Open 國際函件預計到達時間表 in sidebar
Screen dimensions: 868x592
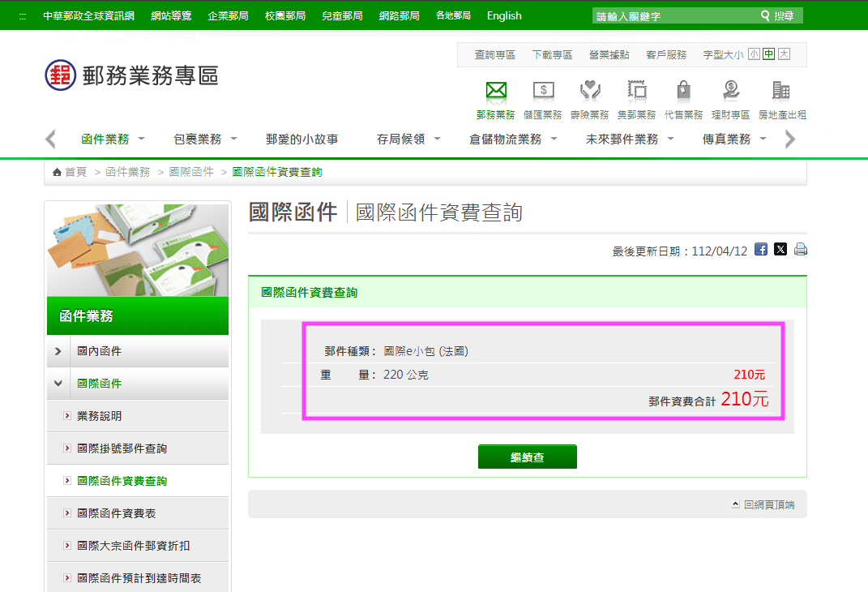pos(139,578)
